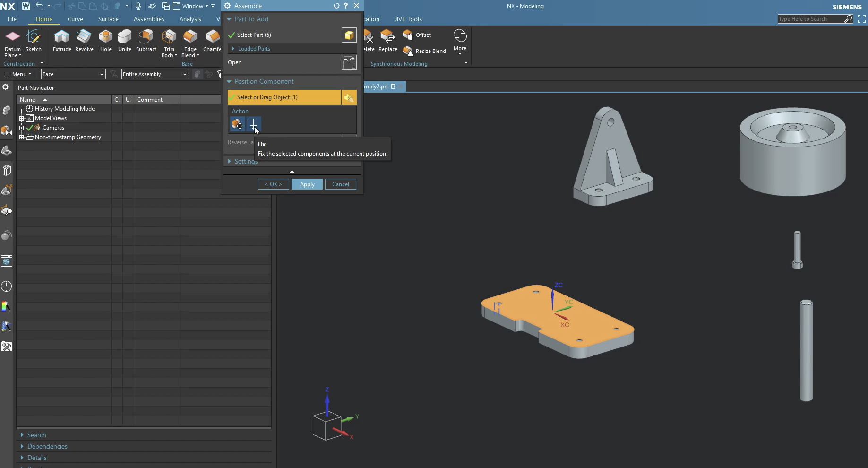This screenshot has width=868, height=468.
Task: Collapse the Part to Add section
Action: pyautogui.click(x=229, y=19)
